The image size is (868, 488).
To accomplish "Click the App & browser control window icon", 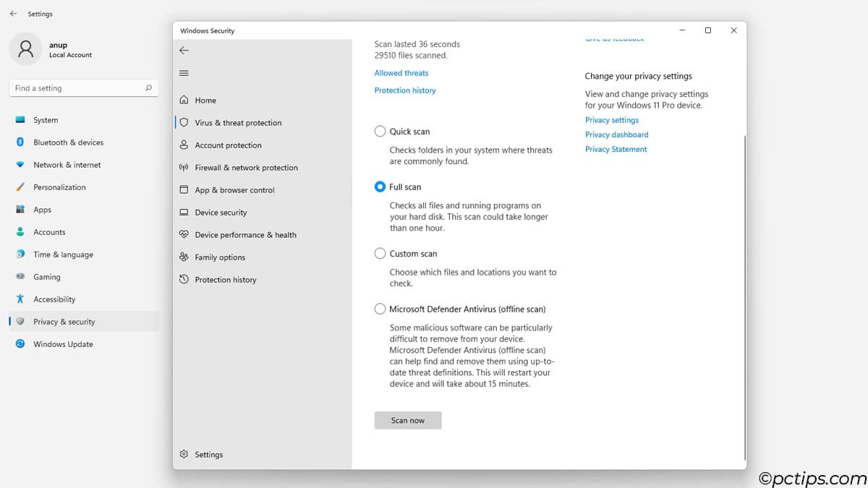I will (184, 190).
